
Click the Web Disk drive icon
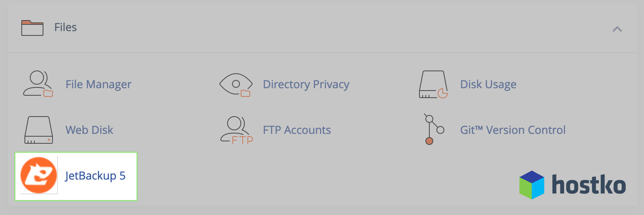point(39,130)
